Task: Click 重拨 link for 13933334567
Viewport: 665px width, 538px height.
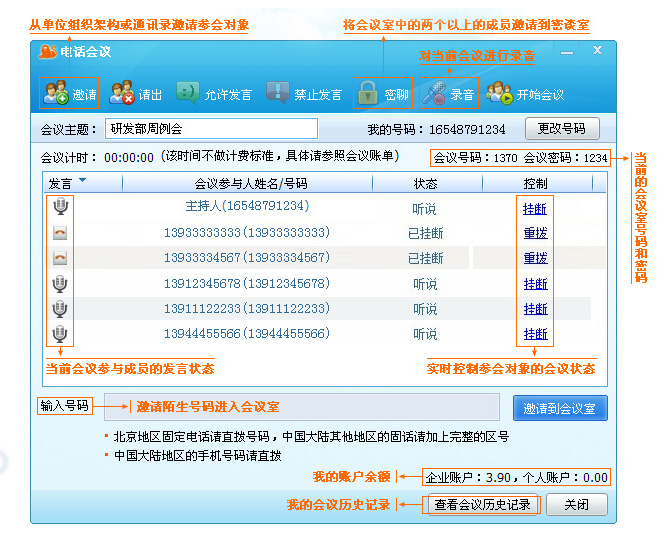Action: click(535, 258)
